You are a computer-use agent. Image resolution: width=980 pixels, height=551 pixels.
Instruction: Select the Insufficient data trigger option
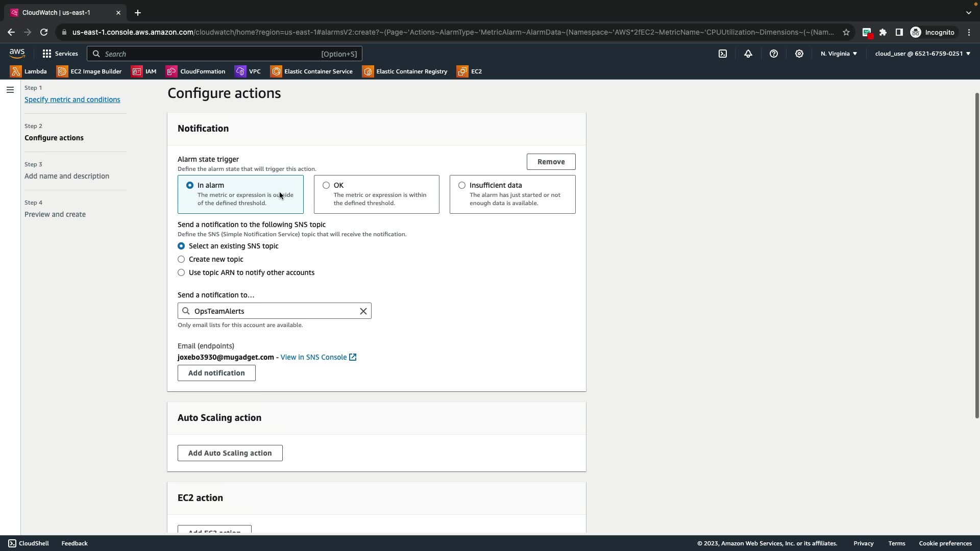(462, 185)
